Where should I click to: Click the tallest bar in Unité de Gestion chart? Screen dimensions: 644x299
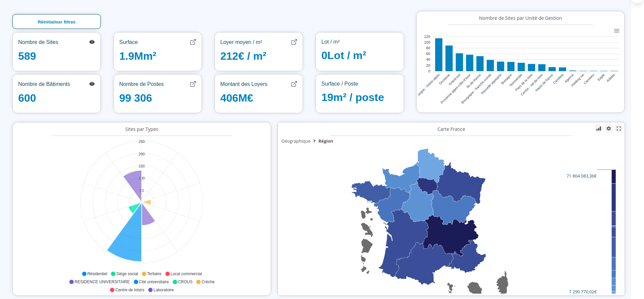pyautogui.click(x=439, y=54)
